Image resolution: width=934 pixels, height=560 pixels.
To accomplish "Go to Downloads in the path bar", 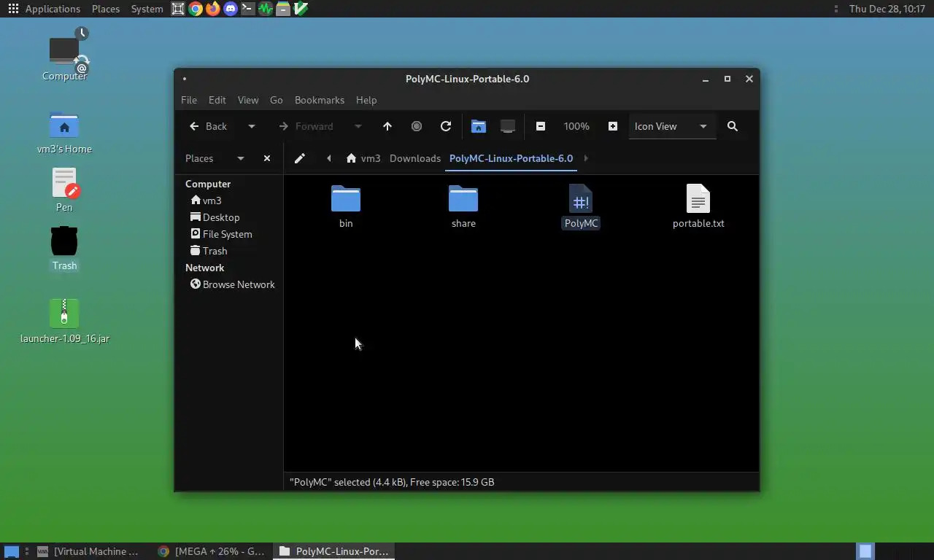I will pos(415,158).
